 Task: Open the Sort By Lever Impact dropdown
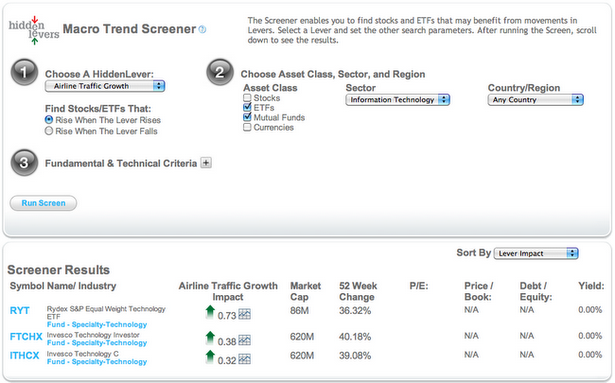pyautogui.click(x=536, y=254)
